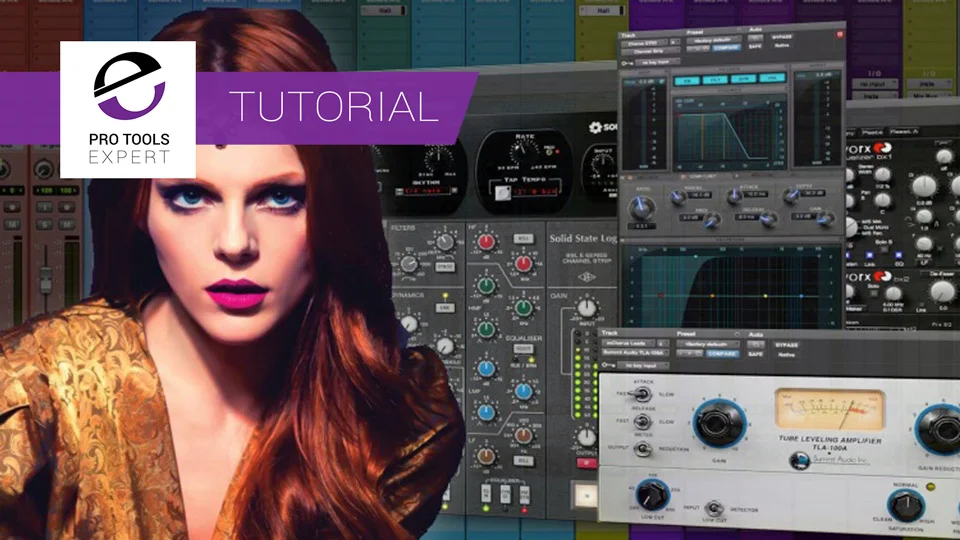
Task: Click the Low Cut frequency knob on TLA-100A
Action: coord(652,493)
